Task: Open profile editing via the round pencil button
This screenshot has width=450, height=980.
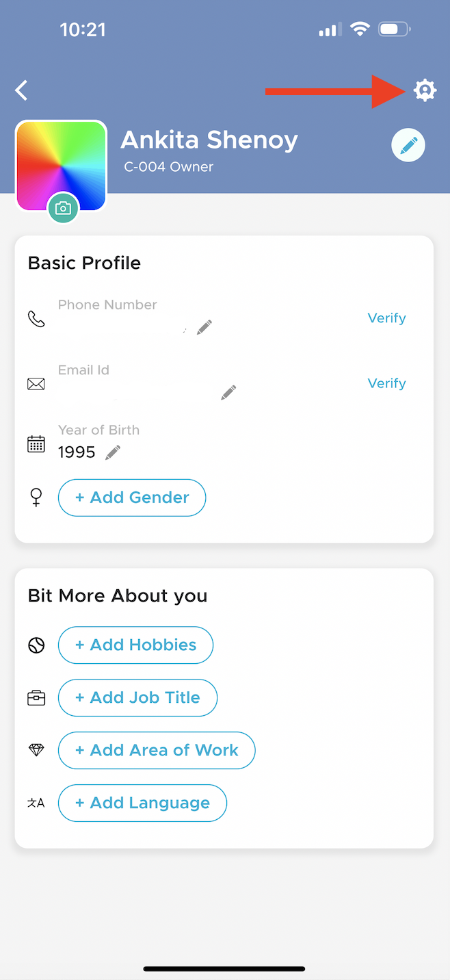Action: point(408,145)
